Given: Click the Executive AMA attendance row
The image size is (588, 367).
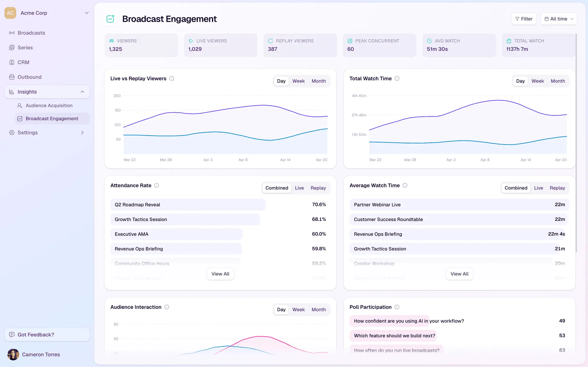Looking at the screenshot, I should point(220,234).
